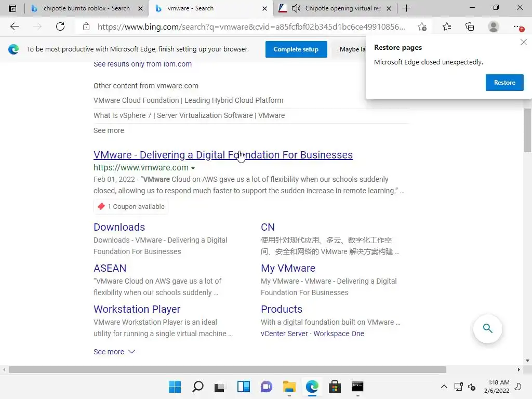Open the Workstation Player sitelink
This screenshot has width=532, height=399.
click(137, 309)
